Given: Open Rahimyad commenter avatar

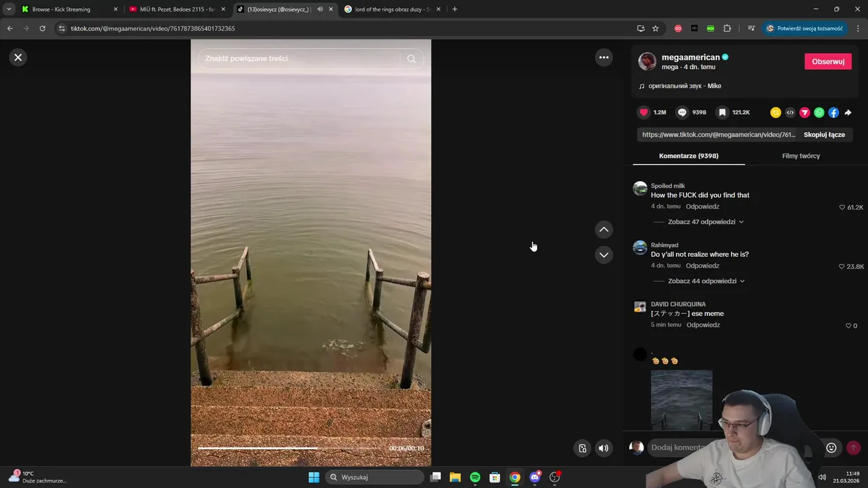Looking at the screenshot, I should pyautogui.click(x=640, y=247).
